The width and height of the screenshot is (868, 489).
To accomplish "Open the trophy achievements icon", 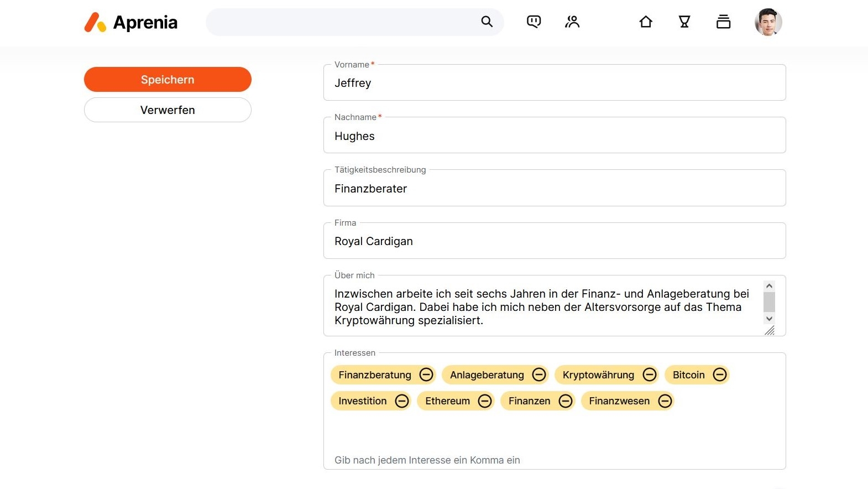I will coord(684,22).
